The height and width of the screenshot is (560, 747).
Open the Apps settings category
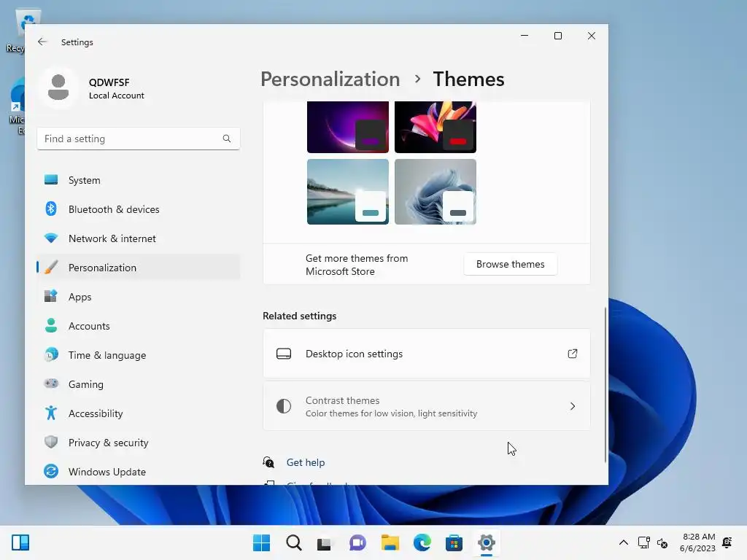coord(139,296)
